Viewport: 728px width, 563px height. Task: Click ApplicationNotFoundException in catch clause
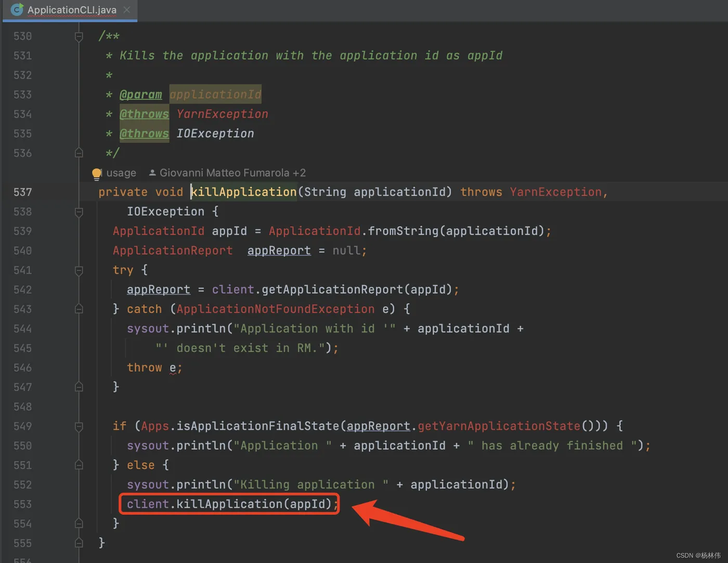point(276,309)
